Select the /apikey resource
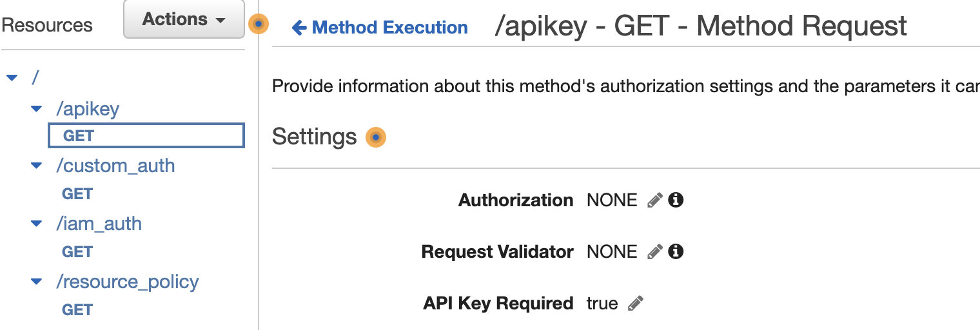 point(88,110)
